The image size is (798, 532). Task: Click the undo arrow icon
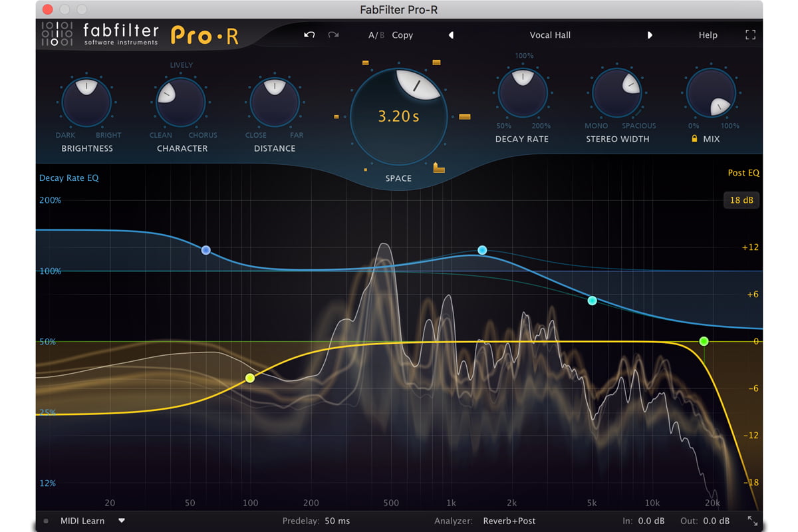pos(309,35)
